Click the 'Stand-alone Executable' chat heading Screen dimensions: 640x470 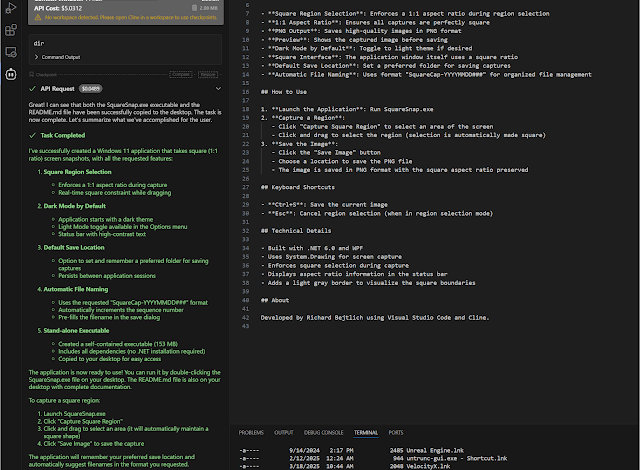click(76, 331)
